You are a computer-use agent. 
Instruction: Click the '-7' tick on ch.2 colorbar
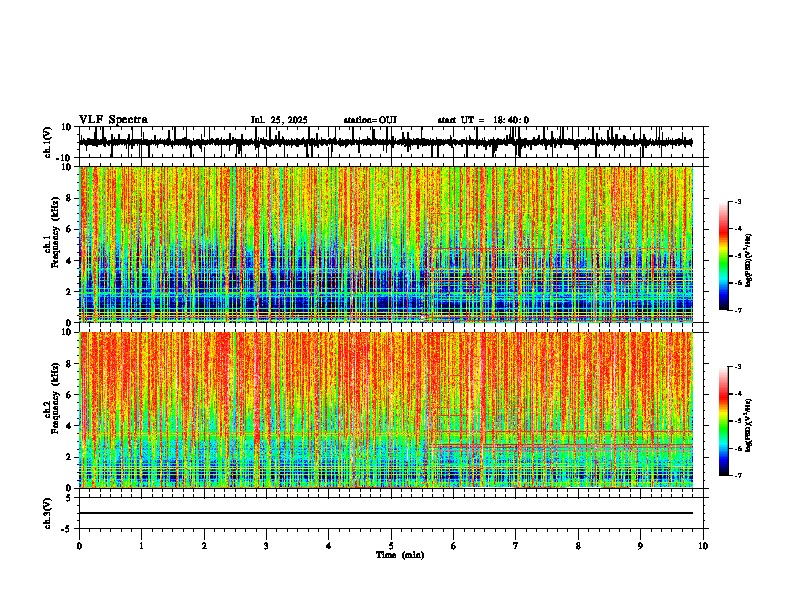coord(737,475)
